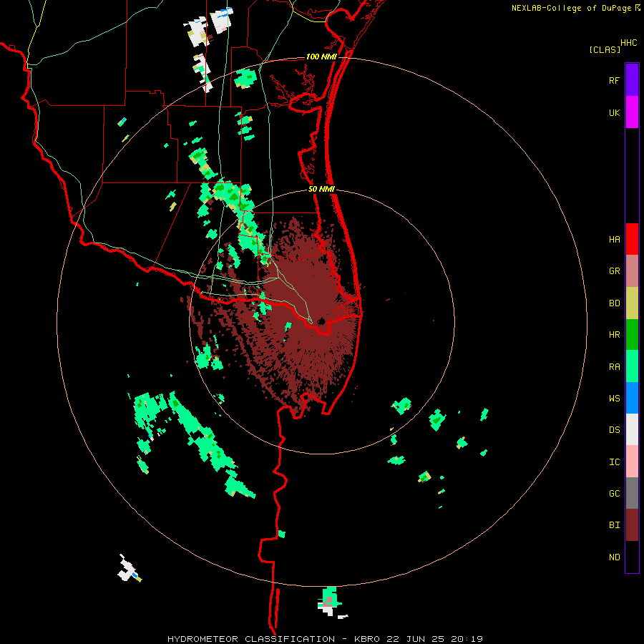The height and width of the screenshot is (644, 644).
Task: Click the "IC" legend label
Action: point(615,462)
